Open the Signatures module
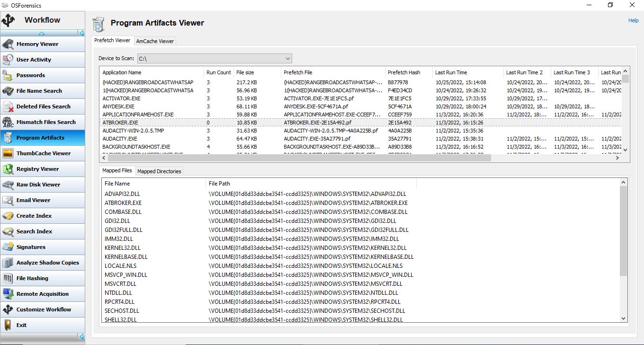The image size is (644, 345). coord(43,247)
